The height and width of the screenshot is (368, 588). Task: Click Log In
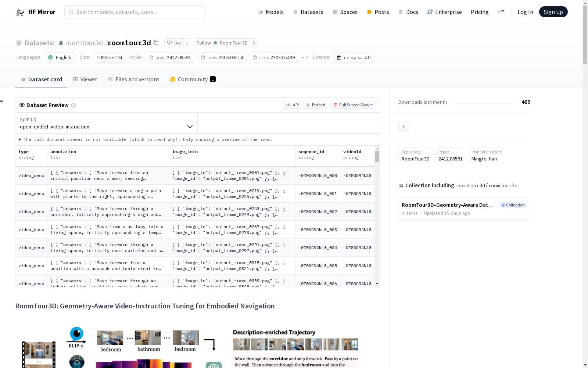(x=525, y=12)
